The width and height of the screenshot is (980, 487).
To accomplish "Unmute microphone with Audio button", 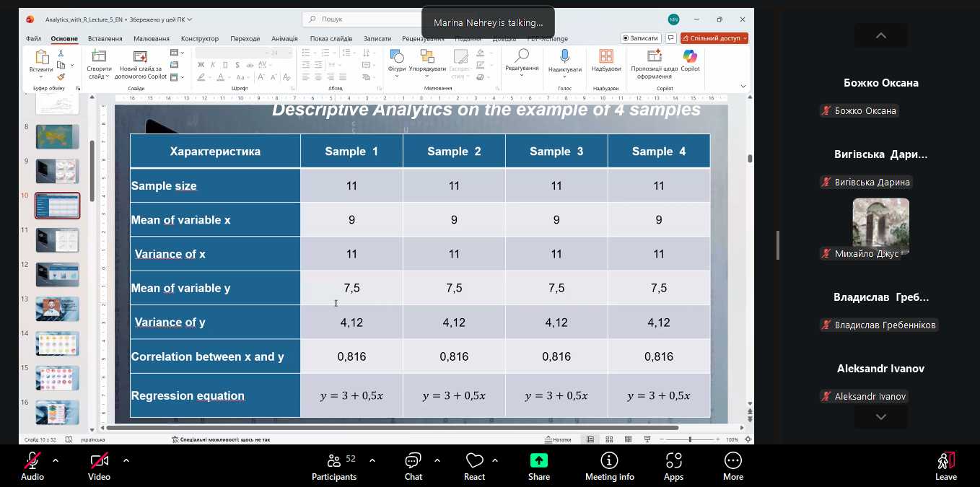I will click(x=32, y=465).
